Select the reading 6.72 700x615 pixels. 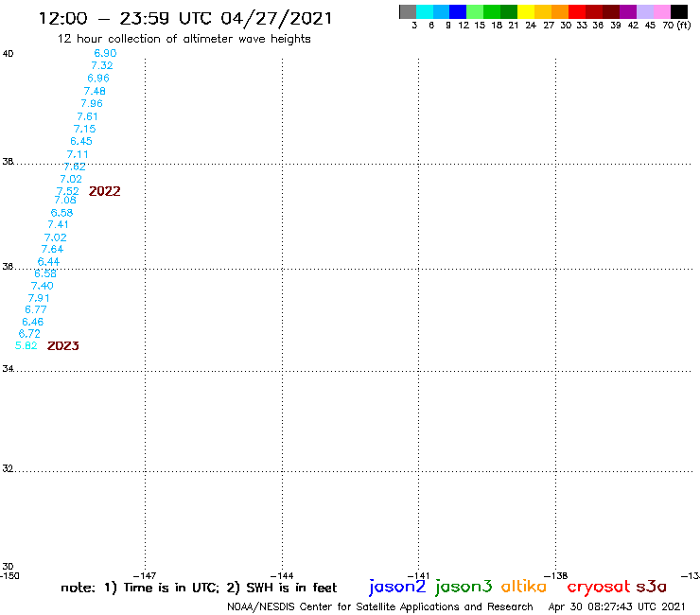pos(29,334)
